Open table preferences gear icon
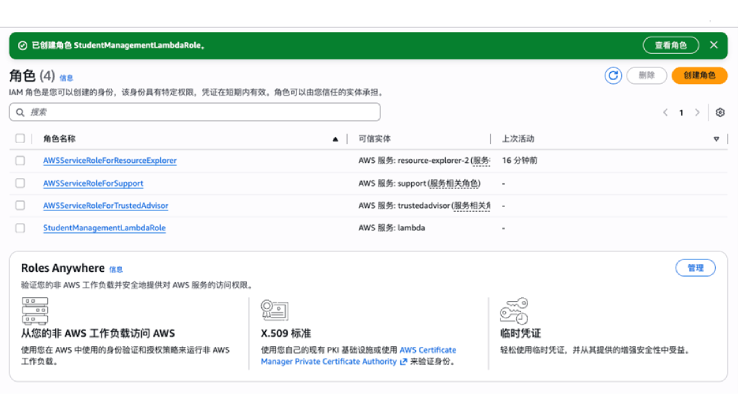This screenshot has width=739, height=415. 720,113
